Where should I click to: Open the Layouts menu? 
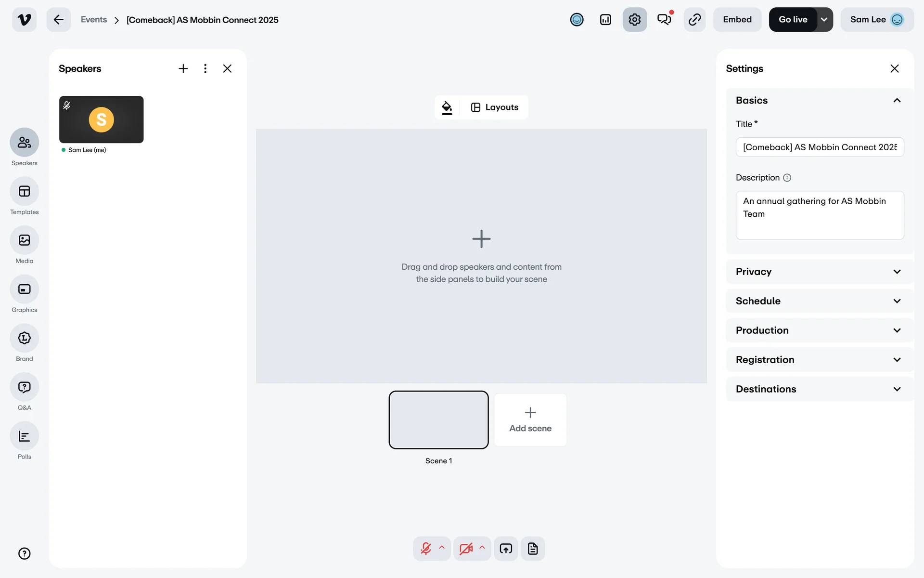tap(495, 107)
